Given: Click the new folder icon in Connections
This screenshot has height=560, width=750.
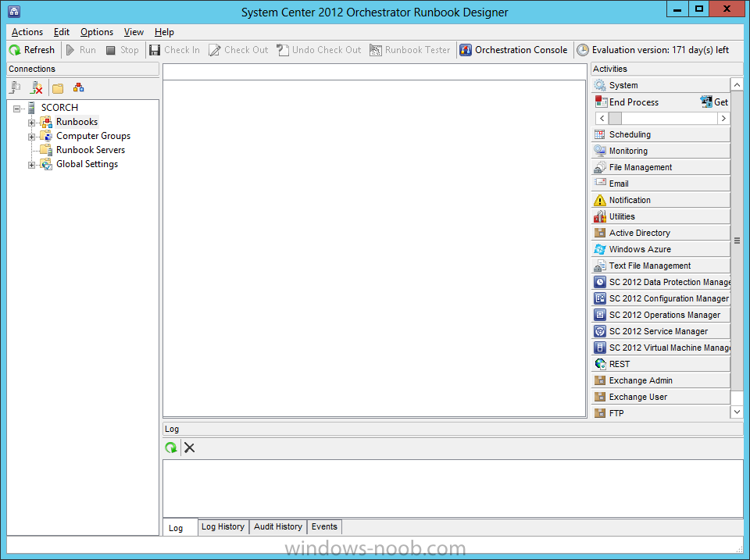Looking at the screenshot, I should [58, 88].
